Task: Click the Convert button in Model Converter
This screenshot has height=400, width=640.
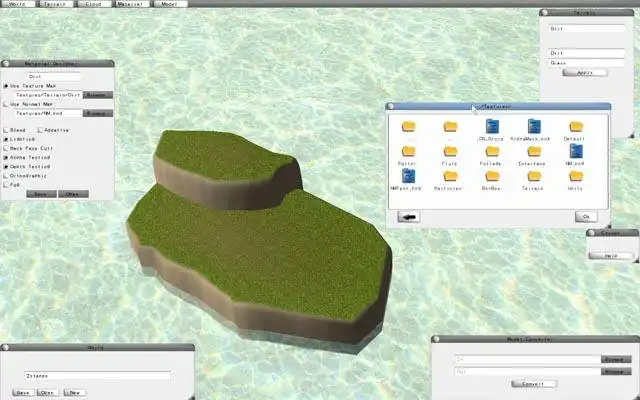Action: pyautogui.click(x=534, y=384)
